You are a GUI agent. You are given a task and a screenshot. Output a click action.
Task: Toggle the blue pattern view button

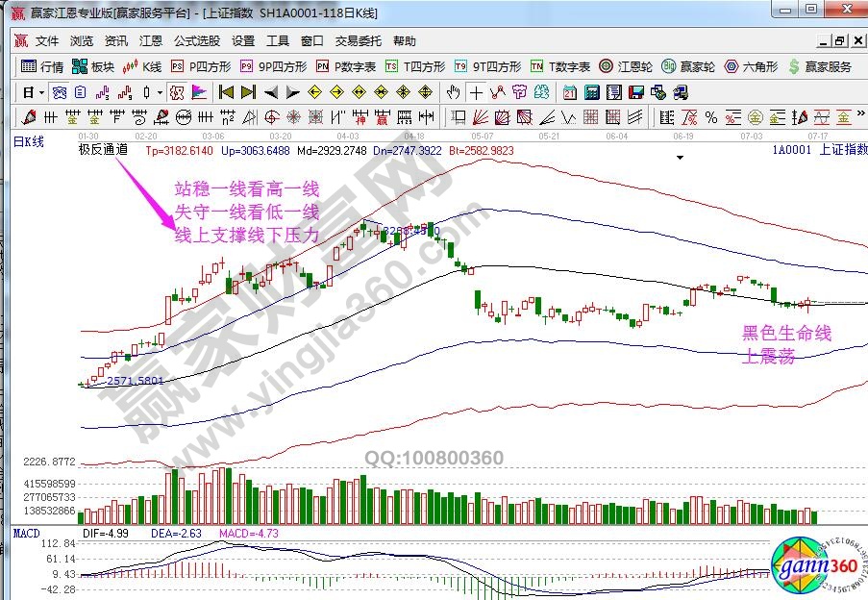(x=60, y=92)
